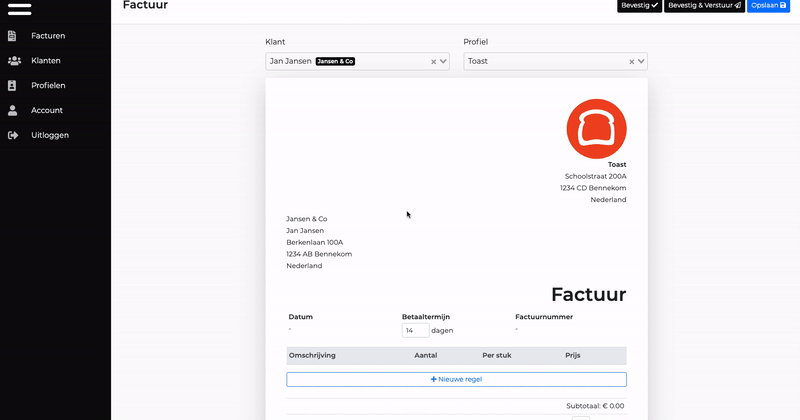The image size is (800, 420).
Task: Click the Betaaltermijn days input field
Action: [x=415, y=330]
